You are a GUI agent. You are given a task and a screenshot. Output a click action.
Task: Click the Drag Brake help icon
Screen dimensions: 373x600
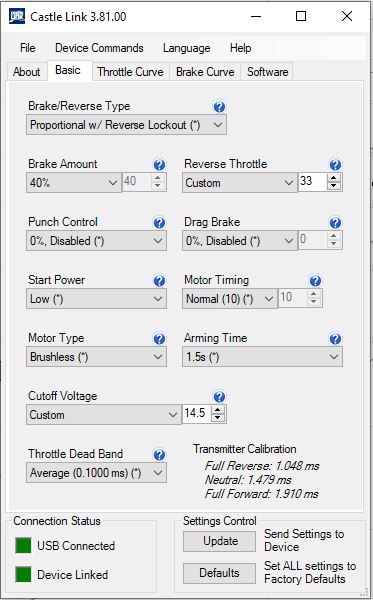335,223
